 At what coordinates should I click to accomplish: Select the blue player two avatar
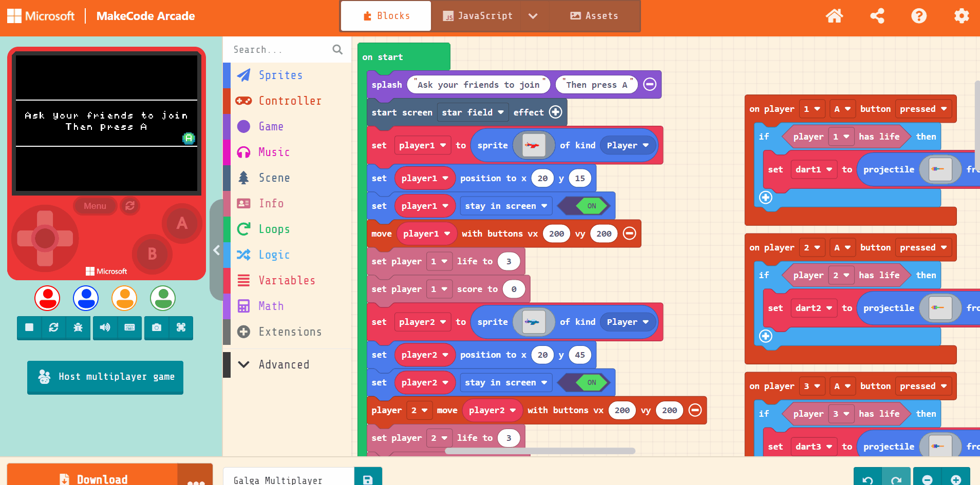[86, 298]
